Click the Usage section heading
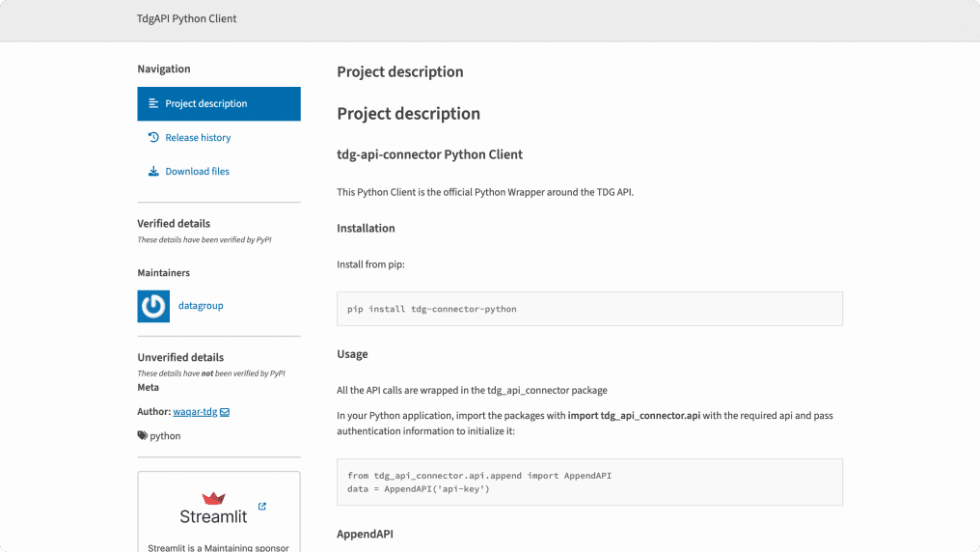 [352, 354]
